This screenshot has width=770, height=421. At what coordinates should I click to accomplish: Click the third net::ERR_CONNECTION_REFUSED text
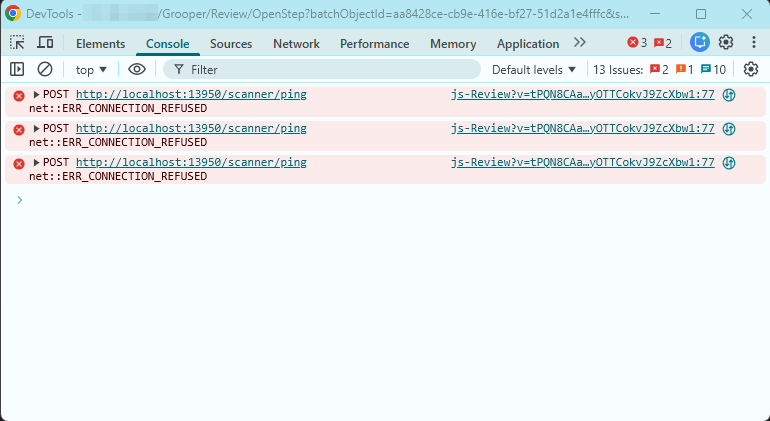tap(118, 176)
